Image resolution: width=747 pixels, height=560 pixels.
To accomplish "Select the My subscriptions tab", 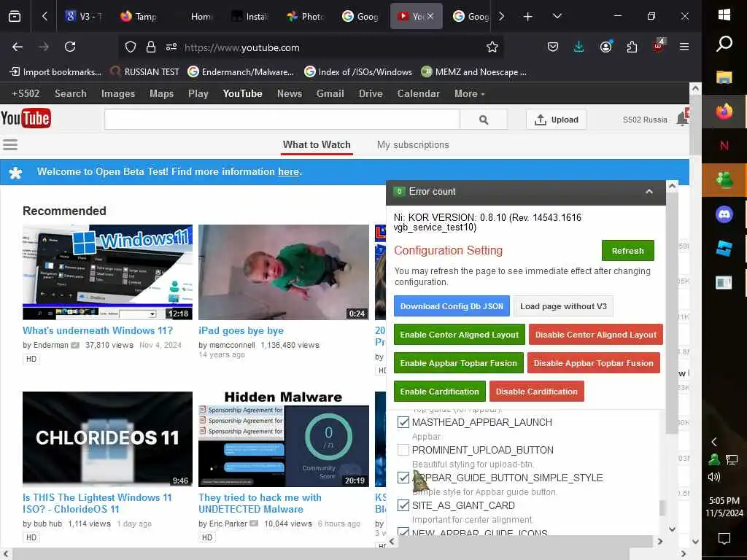I will coord(413,145).
